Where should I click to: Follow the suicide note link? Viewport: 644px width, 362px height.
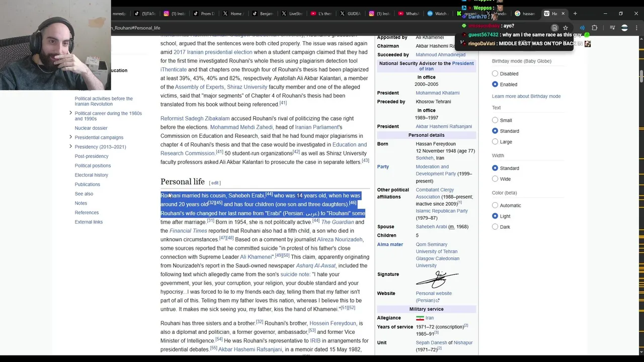(x=295, y=275)
